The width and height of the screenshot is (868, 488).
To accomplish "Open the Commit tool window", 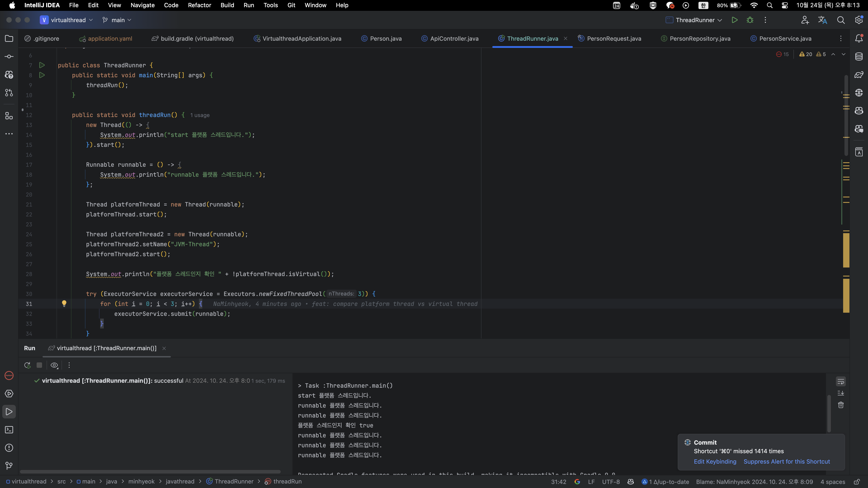I will coord(9,56).
